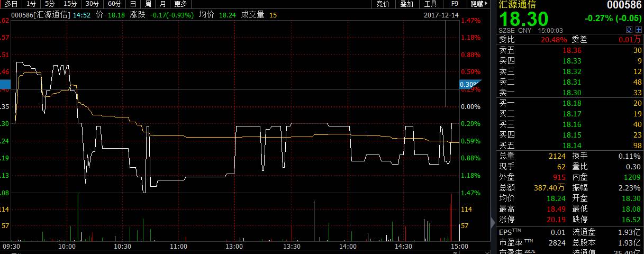This screenshot has width=644, height=254.
Task: Switch to the 日 daily chart
Action: click(133, 4)
